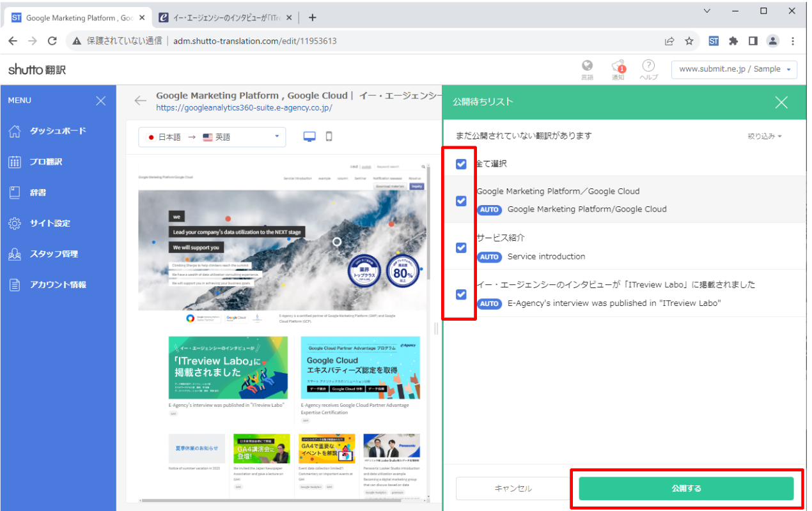Click Google Cloud エキスパティーズ認定 thumbnail
The image size is (812, 511).
360,368
